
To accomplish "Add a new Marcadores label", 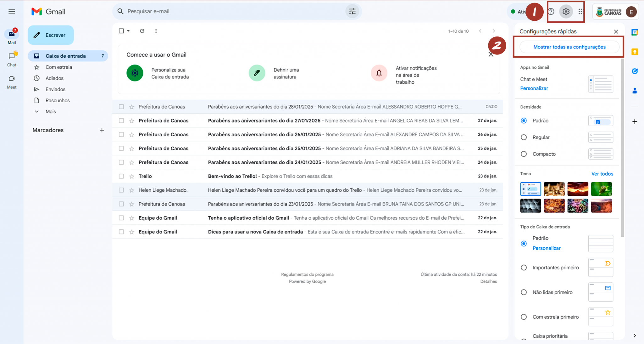I will point(102,130).
